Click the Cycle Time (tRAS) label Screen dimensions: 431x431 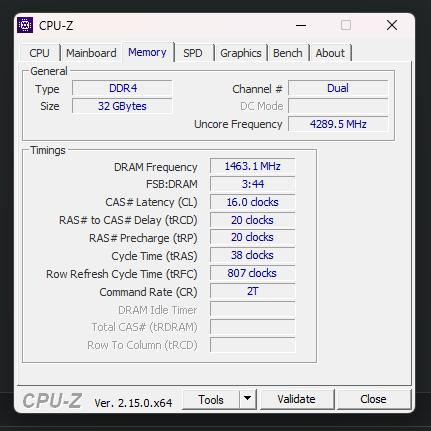(154, 256)
